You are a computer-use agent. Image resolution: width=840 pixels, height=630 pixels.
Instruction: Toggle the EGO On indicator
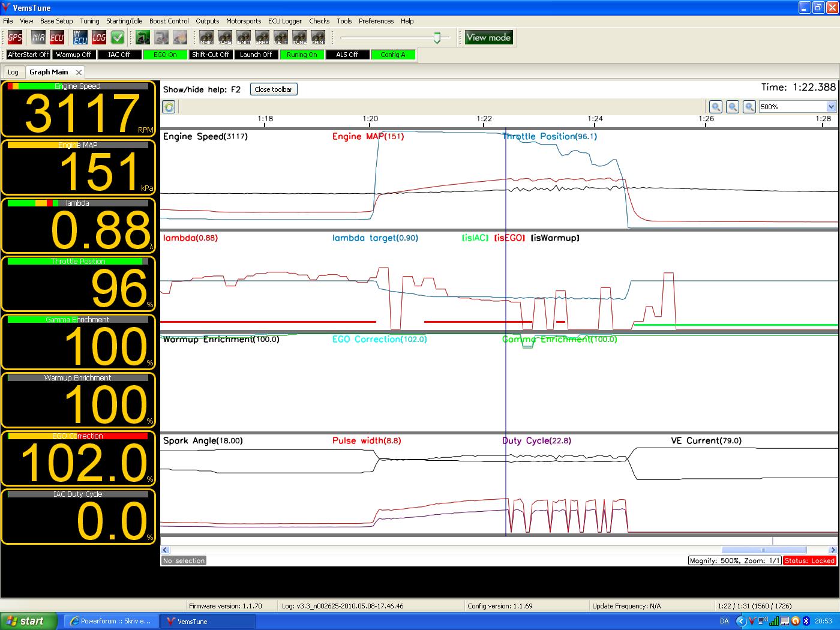165,55
